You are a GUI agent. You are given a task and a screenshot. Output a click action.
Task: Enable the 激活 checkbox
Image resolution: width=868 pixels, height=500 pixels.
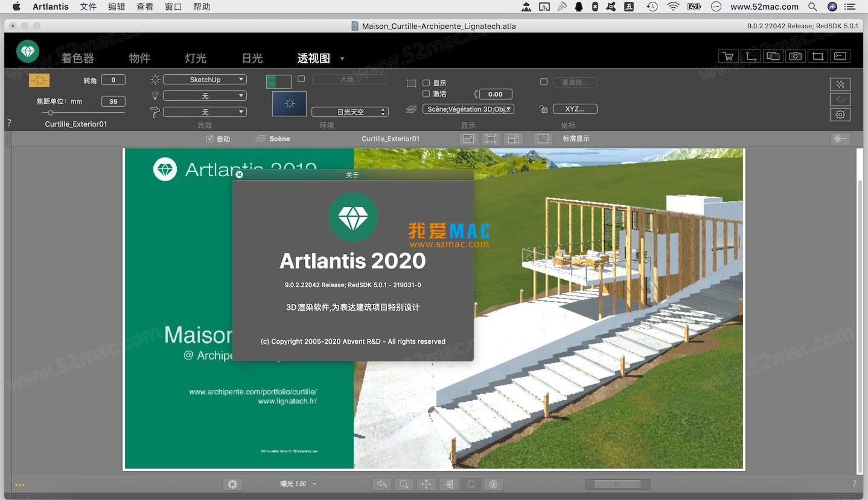(426, 94)
